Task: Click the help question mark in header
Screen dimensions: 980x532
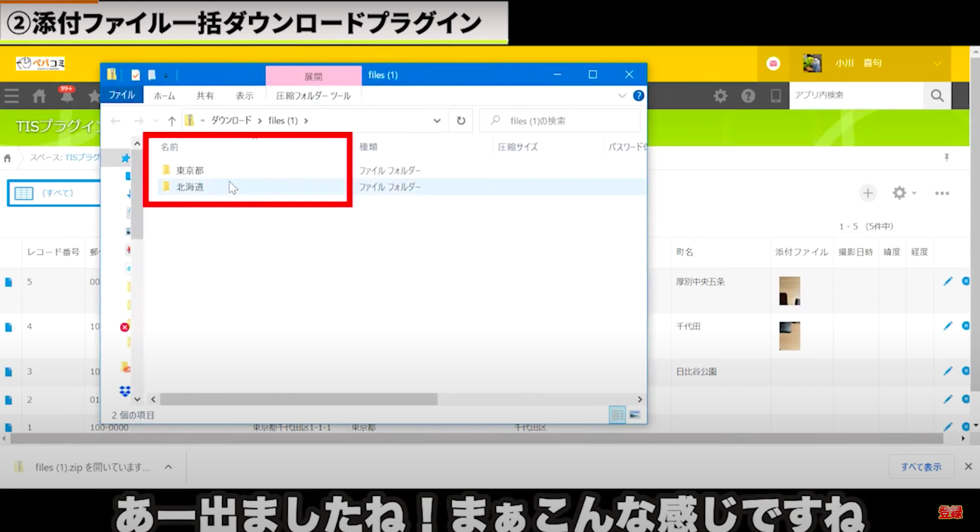Action: pos(748,96)
